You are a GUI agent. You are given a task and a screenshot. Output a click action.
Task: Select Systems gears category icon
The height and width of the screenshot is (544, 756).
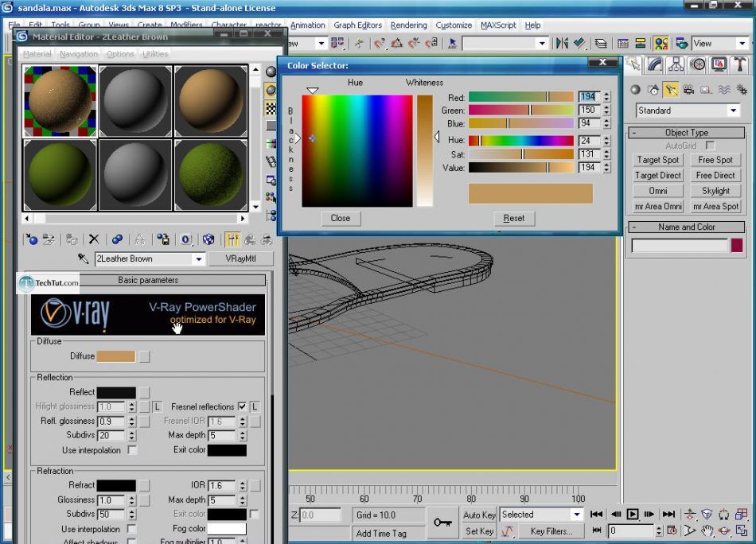[x=742, y=90]
